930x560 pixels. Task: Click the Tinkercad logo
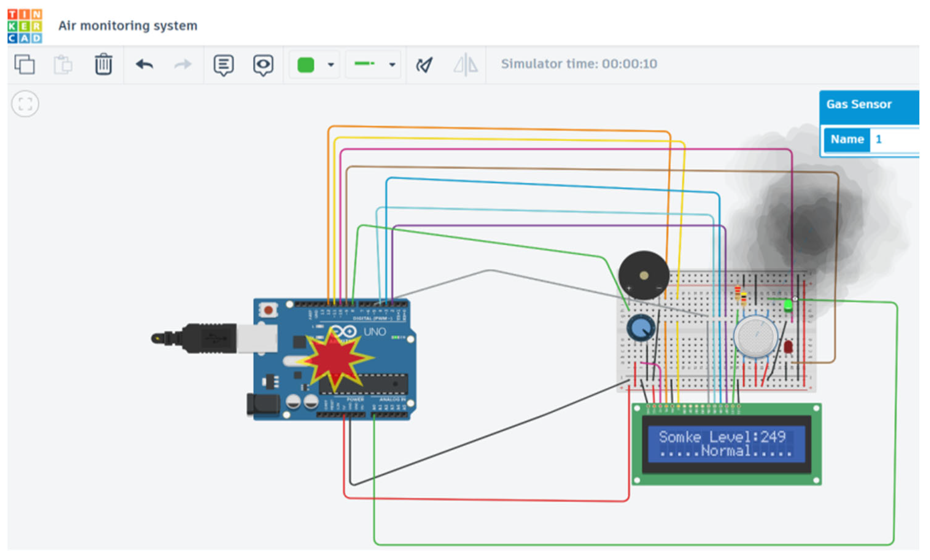click(x=25, y=26)
